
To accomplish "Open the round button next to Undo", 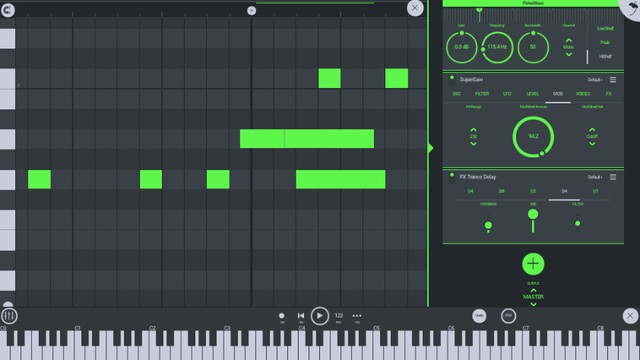I will (x=508, y=316).
